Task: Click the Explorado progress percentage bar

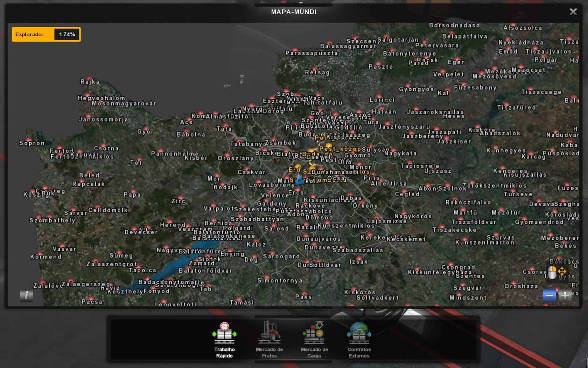Action: 46,34
